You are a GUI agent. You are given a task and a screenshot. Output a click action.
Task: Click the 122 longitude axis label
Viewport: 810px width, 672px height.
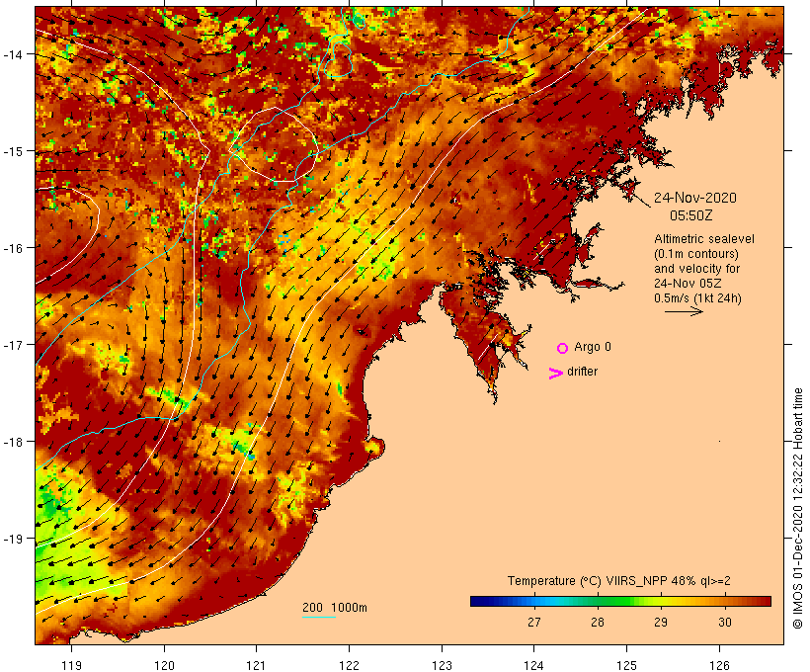[349, 665]
